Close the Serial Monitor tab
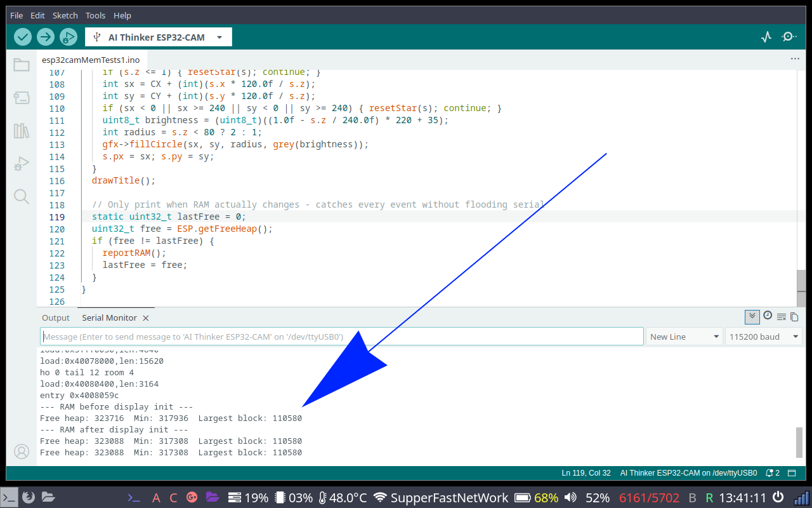The image size is (812, 508). click(145, 318)
